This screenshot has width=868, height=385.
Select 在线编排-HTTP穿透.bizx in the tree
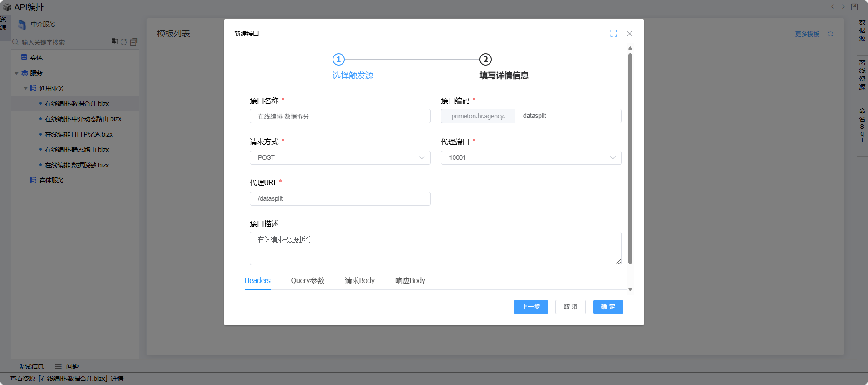(79, 134)
